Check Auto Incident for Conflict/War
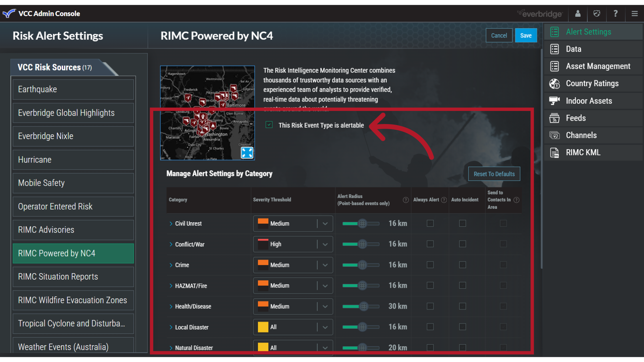 (x=463, y=244)
